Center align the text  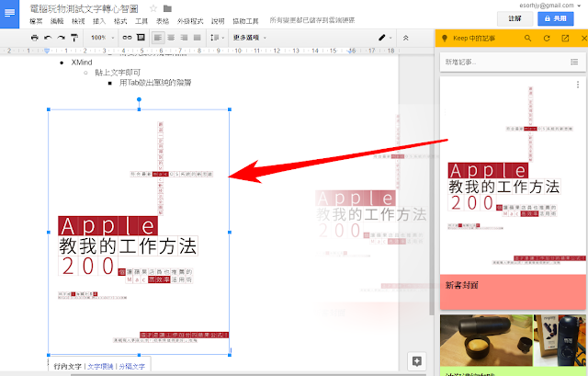coord(171,38)
